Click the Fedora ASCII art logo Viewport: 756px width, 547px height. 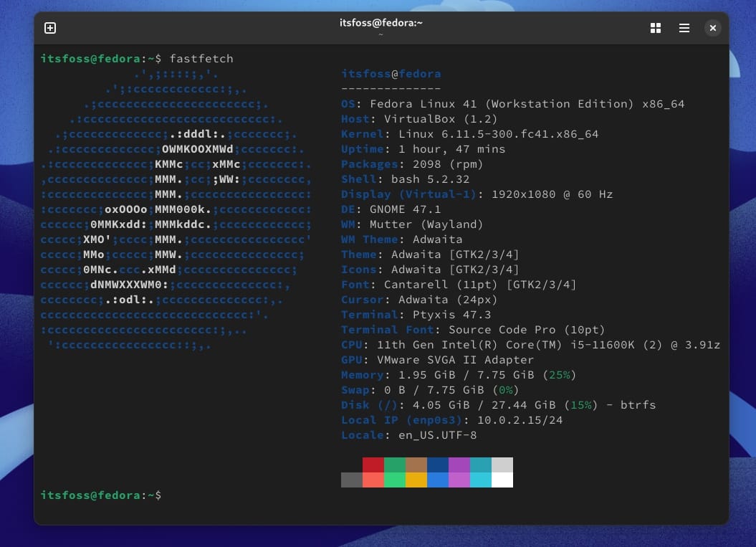pos(176,209)
